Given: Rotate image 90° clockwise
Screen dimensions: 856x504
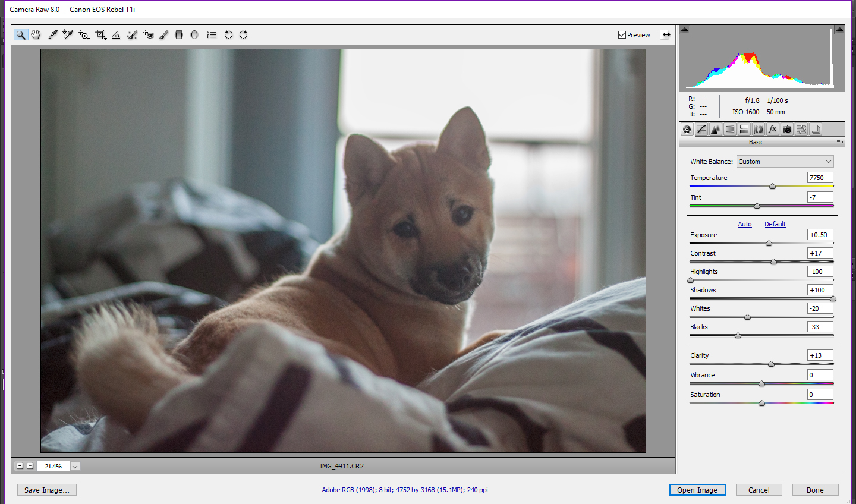Looking at the screenshot, I should (243, 35).
